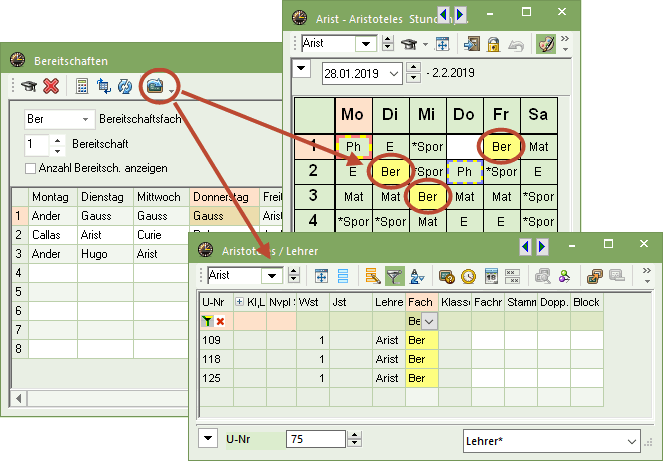Image resolution: width=663 pixels, height=461 pixels.
Task: Open the date dropdown showing 28.01.2019
Action: point(390,73)
